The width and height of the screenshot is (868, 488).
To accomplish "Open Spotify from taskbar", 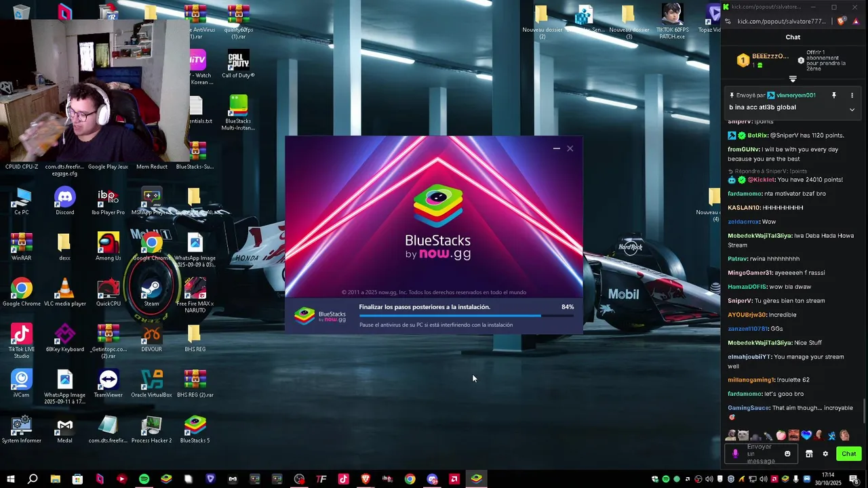I will 144,479.
